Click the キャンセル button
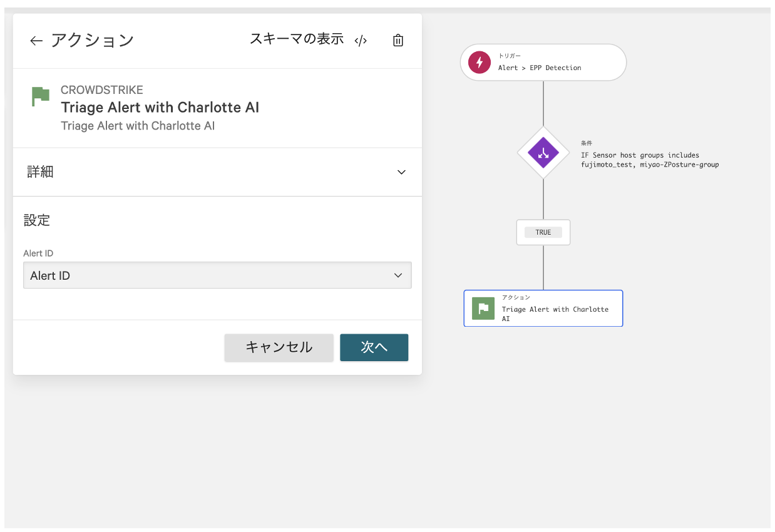Image resolution: width=775 pixels, height=532 pixels. pyautogui.click(x=279, y=347)
